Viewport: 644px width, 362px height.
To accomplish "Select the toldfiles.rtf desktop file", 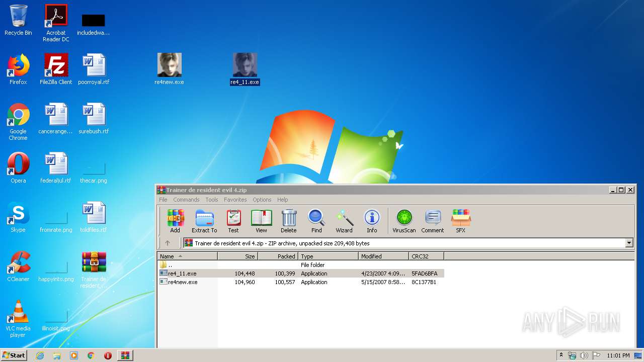I will 94,217.
